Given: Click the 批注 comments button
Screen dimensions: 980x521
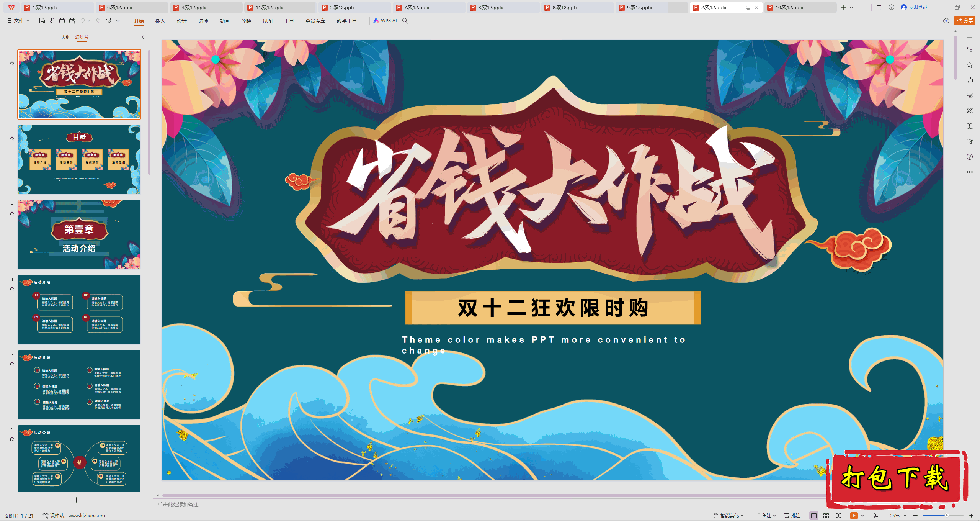Looking at the screenshot, I should (x=792, y=516).
